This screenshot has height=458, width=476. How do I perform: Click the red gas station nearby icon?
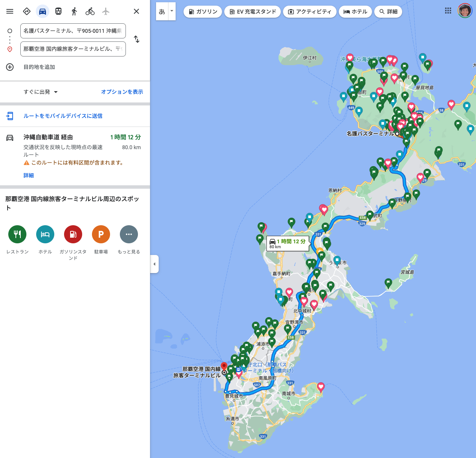click(x=73, y=234)
